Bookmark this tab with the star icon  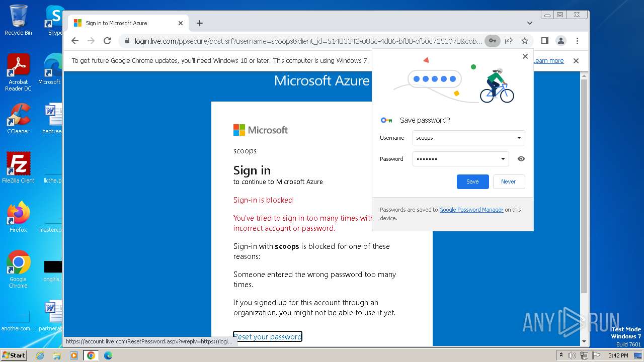tap(525, 41)
